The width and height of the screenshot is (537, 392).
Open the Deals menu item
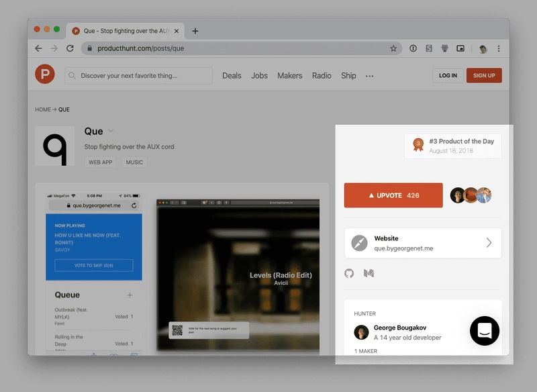pyautogui.click(x=232, y=76)
